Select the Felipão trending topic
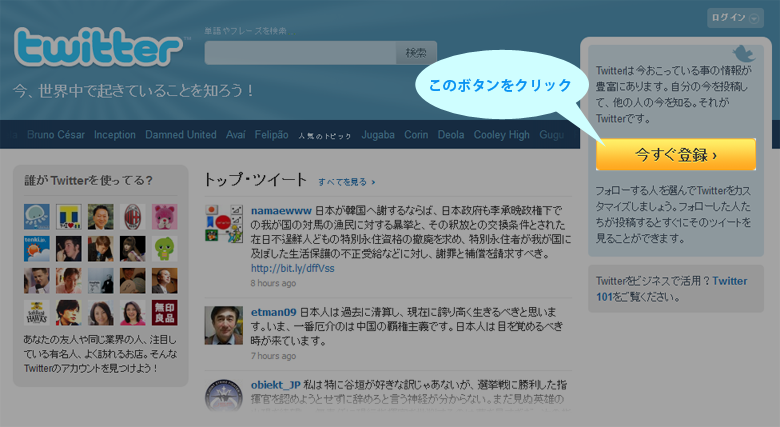This screenshot has height=427, width=780. pyautogui.click(x=272, y=135)
